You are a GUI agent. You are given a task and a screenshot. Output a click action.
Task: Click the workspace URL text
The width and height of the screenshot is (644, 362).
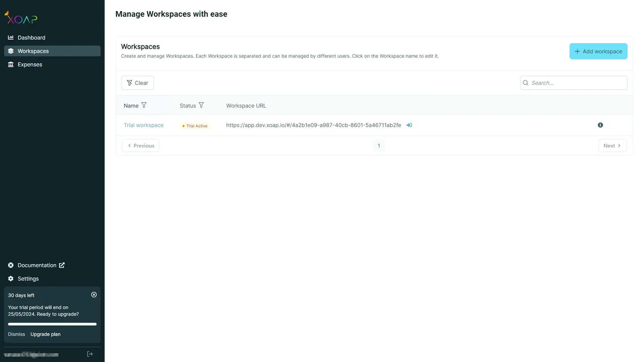[314, 125]
